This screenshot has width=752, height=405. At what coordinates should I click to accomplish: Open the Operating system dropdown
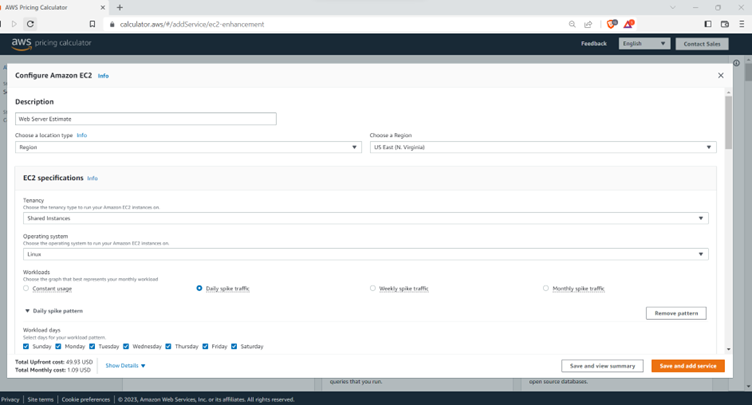[x=365, y=254]
